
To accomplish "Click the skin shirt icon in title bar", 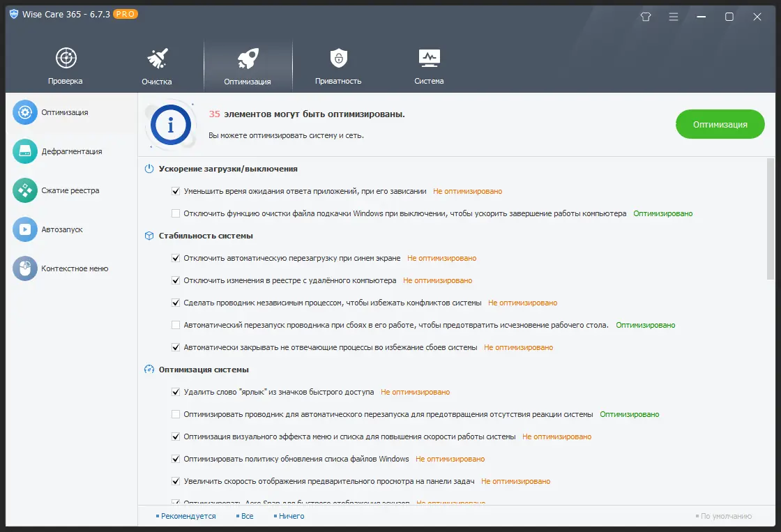I will (645, 17).
